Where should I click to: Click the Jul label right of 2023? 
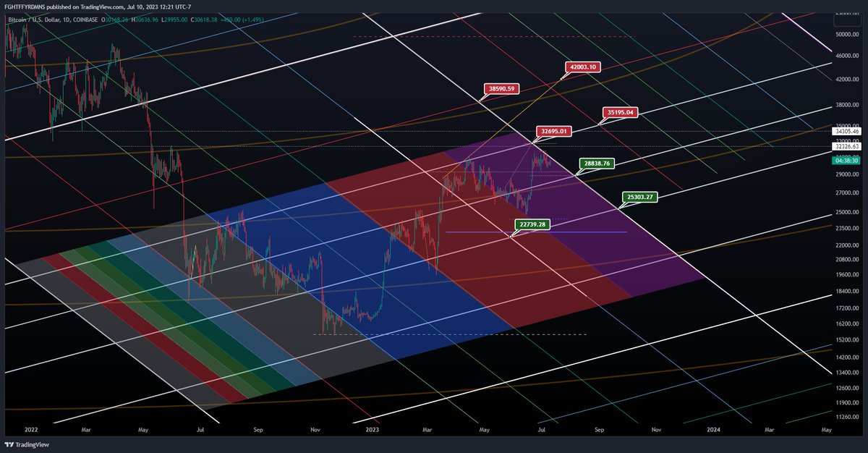point(542,429)
